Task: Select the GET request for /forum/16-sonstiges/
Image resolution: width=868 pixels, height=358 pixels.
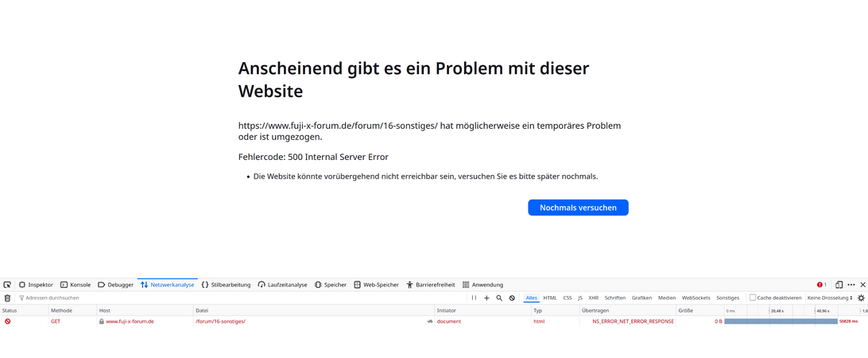Action: click(x=220, y=321)
